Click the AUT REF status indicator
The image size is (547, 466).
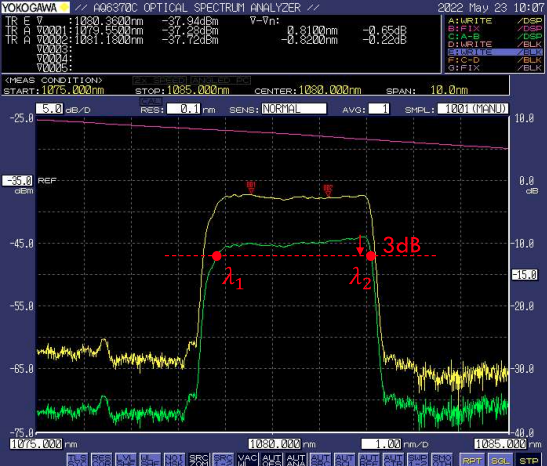(368, 459)
